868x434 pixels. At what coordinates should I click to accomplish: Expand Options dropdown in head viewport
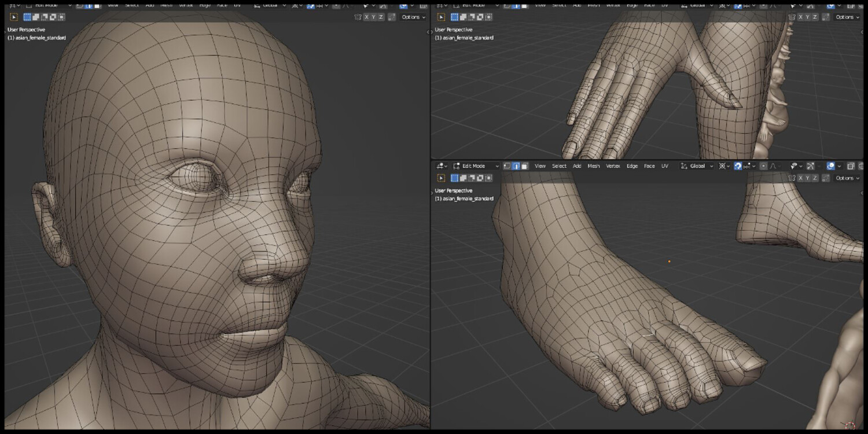tap(413, 17)
